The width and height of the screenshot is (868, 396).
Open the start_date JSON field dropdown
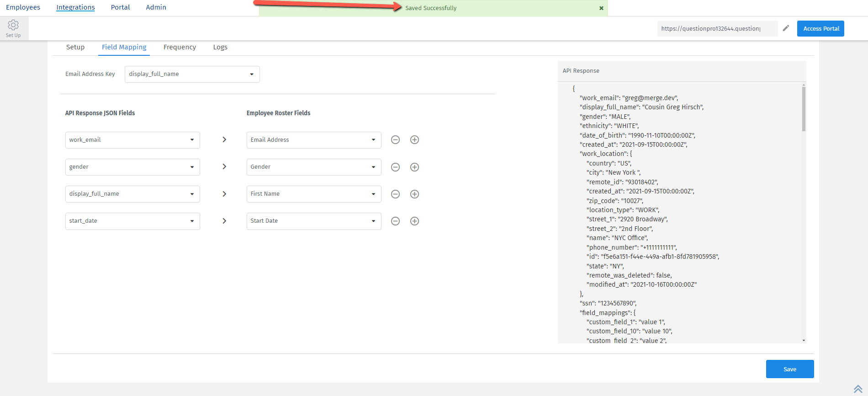tap(132, 221)
